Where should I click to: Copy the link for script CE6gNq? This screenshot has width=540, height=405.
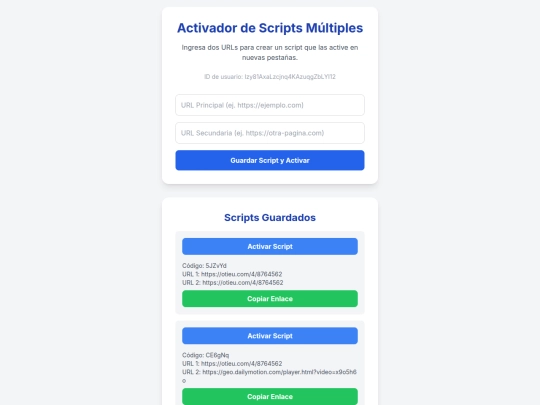[x=270, y=396]
